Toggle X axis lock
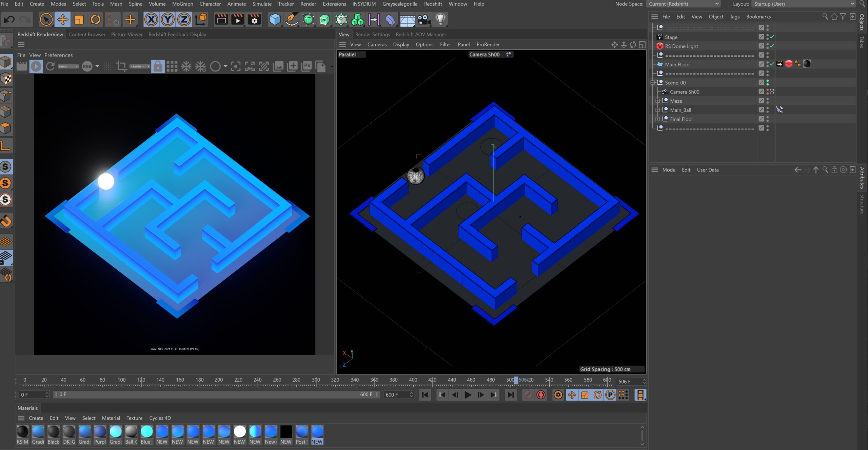 [151, 20]
